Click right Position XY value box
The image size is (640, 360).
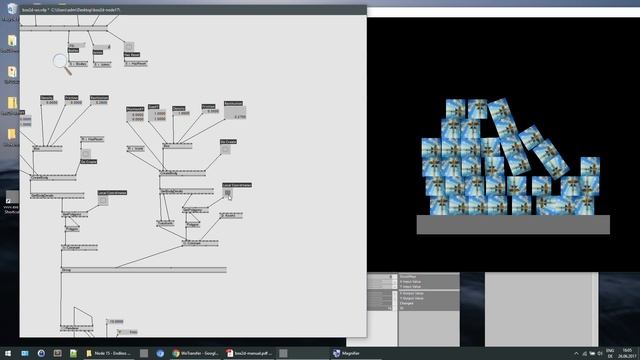tap(135, 116)
